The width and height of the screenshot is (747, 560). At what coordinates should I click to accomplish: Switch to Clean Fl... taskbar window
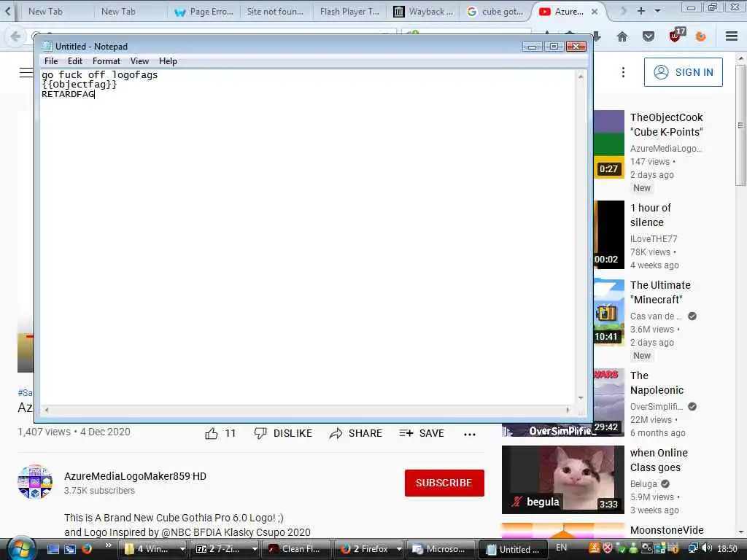tap(296, 549)
